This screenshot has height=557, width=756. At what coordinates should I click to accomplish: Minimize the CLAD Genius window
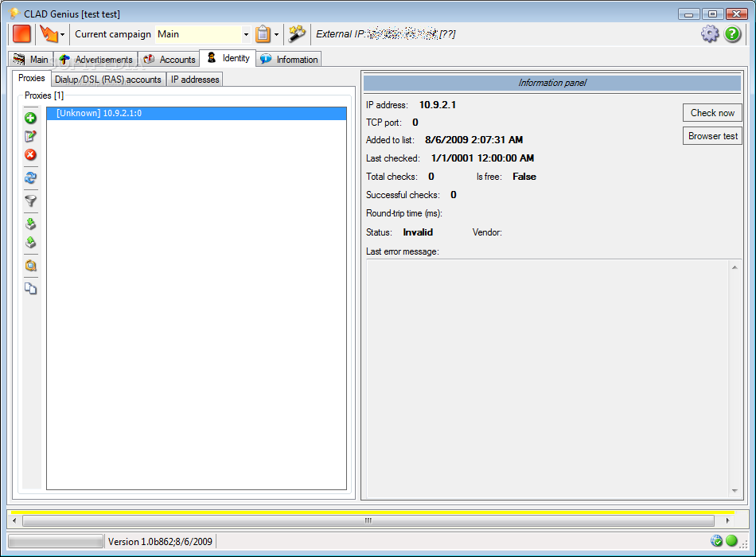[x=688, y=14]
